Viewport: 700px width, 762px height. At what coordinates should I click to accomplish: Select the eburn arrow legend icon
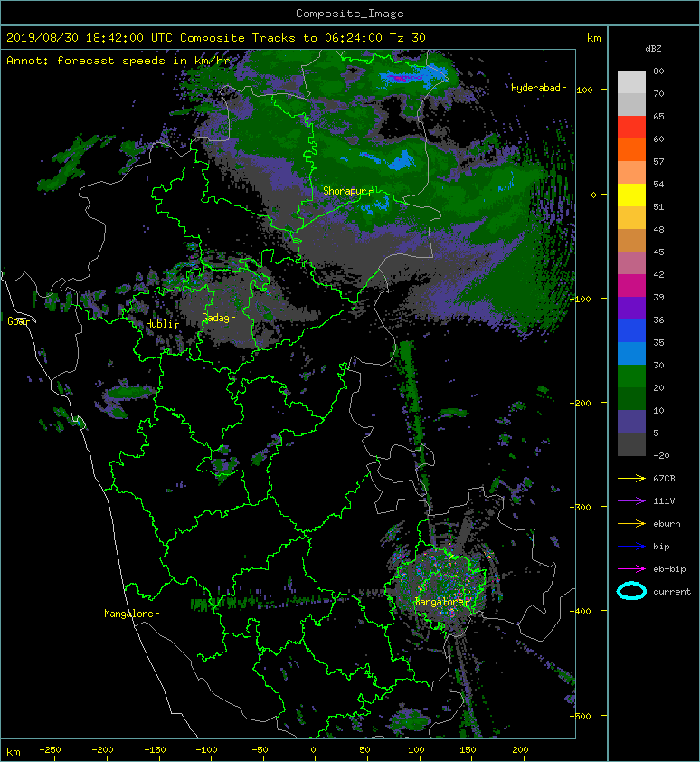(x=631, y=524)
